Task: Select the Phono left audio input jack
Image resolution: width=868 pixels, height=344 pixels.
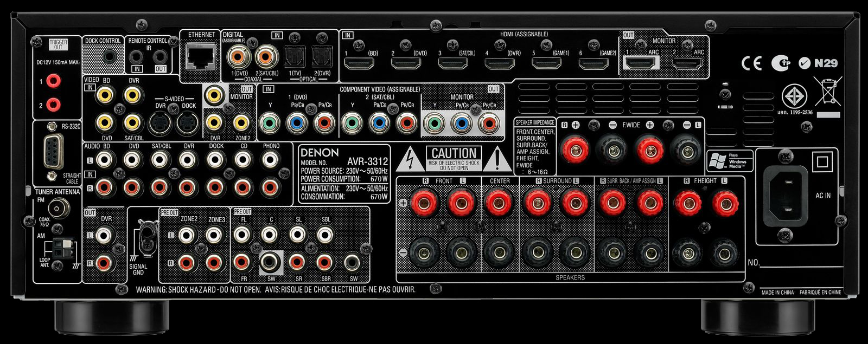Action: coord(270,159)
